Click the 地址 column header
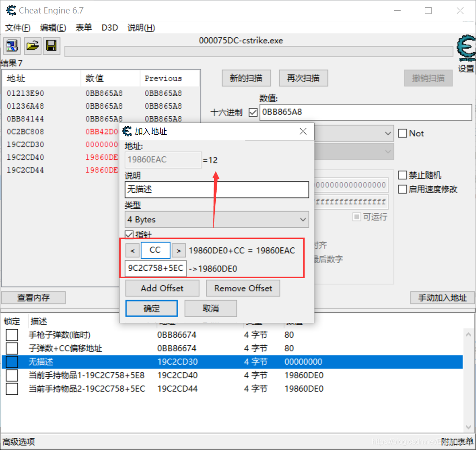Image resolution: width=476 pixels, height=450 pixels. point(41,79)
